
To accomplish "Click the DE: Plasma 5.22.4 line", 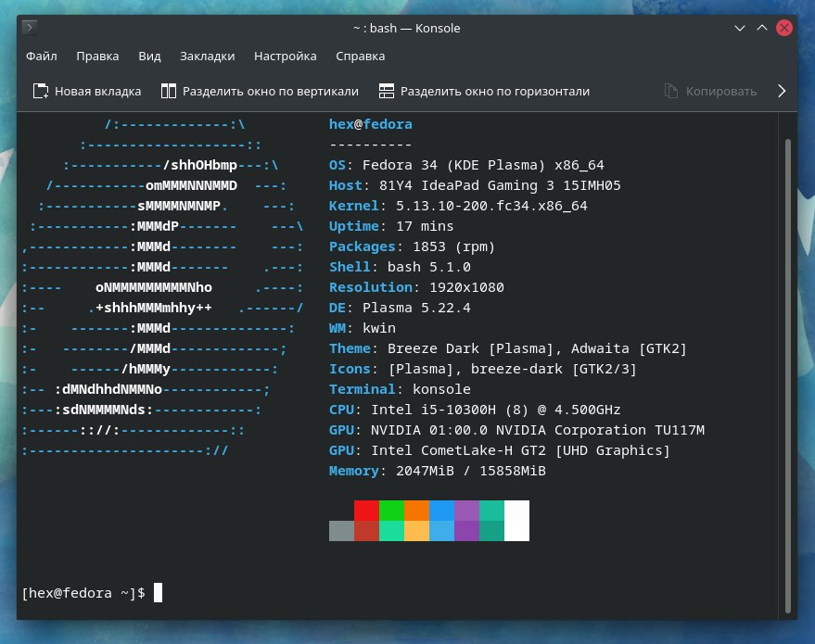I will [x=400, y=308].
